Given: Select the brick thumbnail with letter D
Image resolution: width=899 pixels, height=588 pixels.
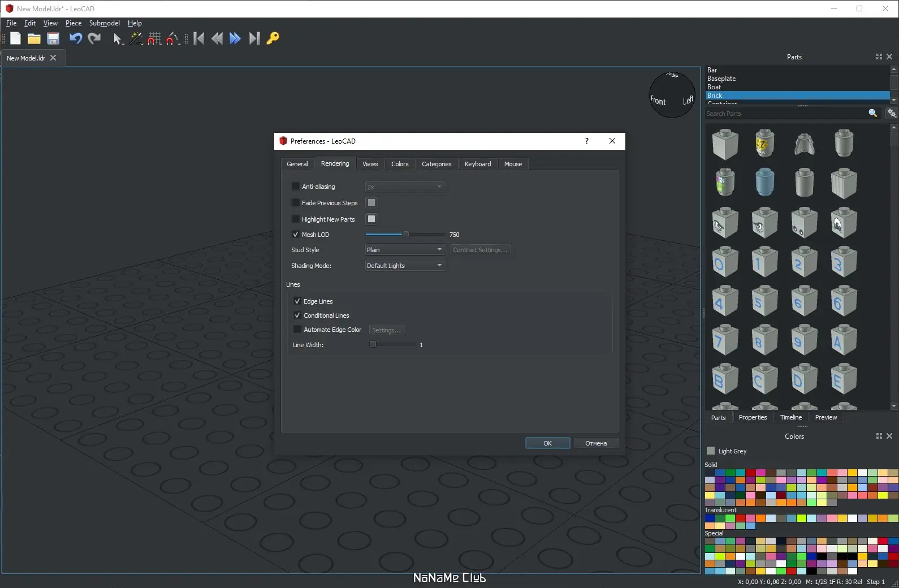Looking at the screenshot, I should (804, 379).
